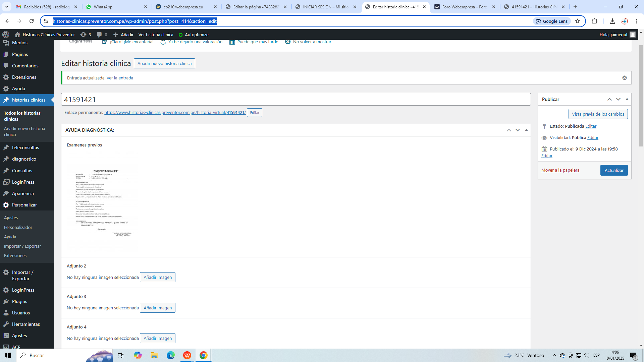This screenshot has width=644, height=362.
Task: Edit the Visibilidad Pública setting
Action: (593, 138)
